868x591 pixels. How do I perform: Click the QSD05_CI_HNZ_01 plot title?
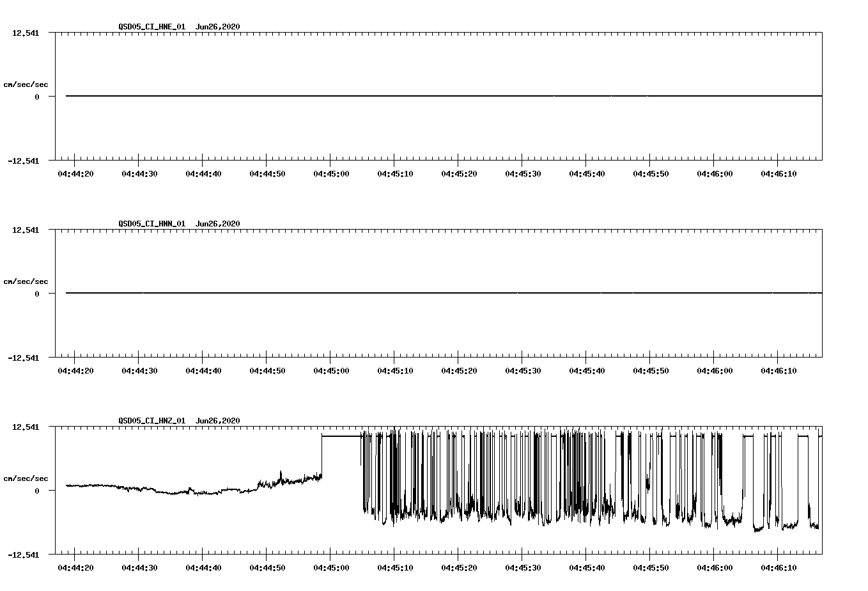[179, 421]
